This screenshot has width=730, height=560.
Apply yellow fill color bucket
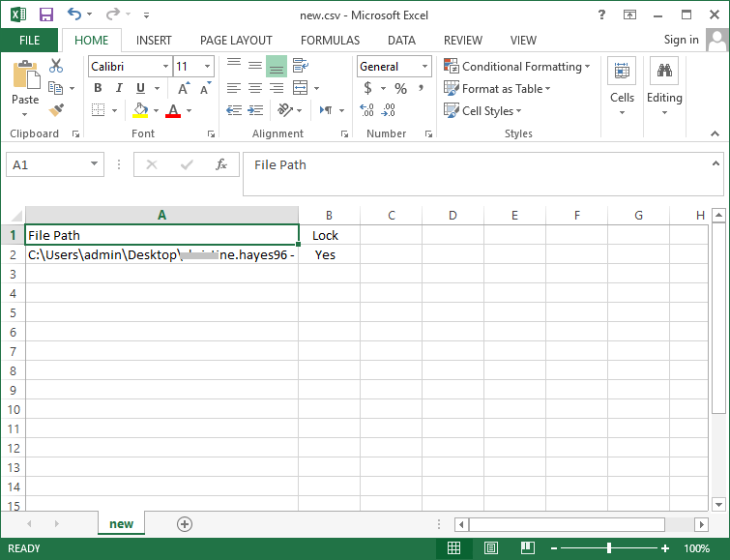tap(140, 110)
